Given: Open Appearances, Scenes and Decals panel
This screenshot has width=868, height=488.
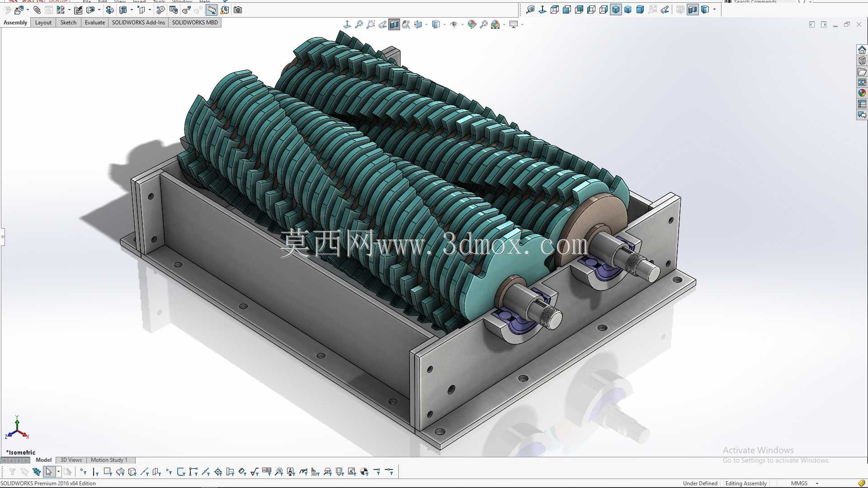Looking at the screenshot, I should point(862,93).
